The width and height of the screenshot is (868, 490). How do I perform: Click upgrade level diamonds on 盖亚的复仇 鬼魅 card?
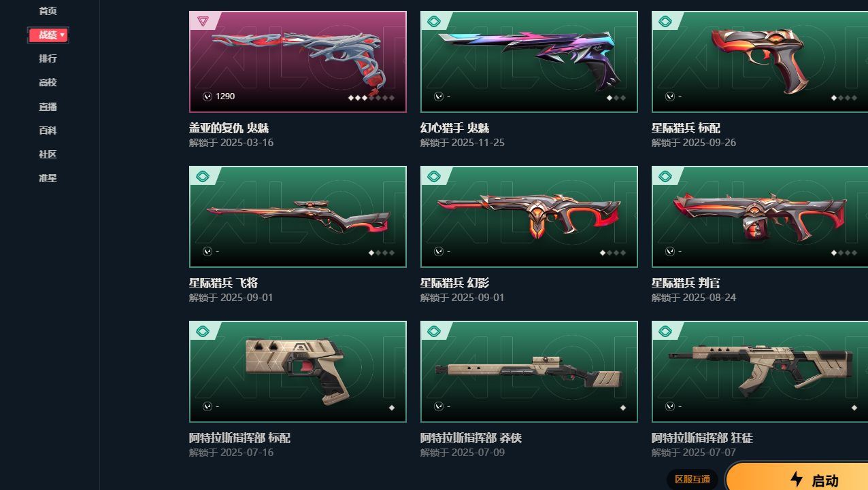[x=371, y=98]
